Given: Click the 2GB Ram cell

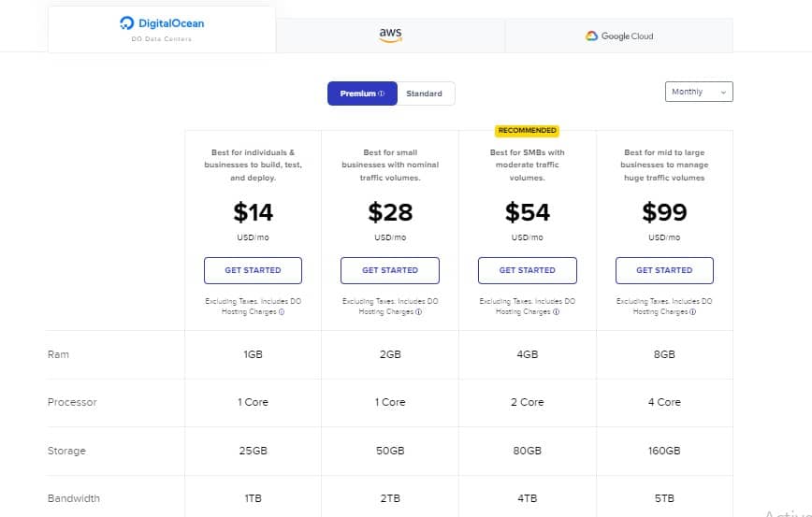Looking at the screenshot, I should 390,354.
